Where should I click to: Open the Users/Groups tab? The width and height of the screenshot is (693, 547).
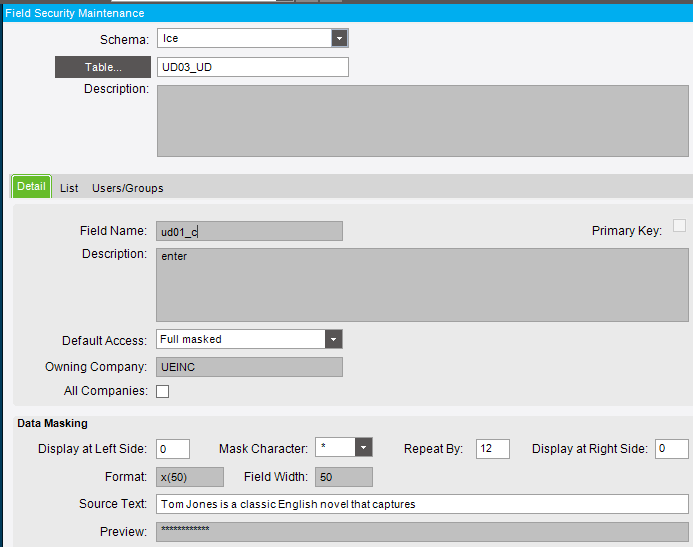pyautogui.click(x=128, y=188)
